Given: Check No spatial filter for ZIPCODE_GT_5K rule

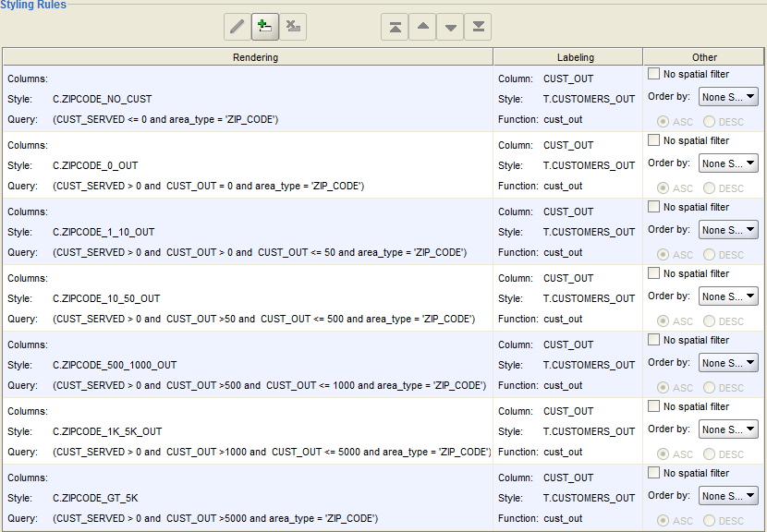Looking at the screenshot, I should click(x=653, y=473).
